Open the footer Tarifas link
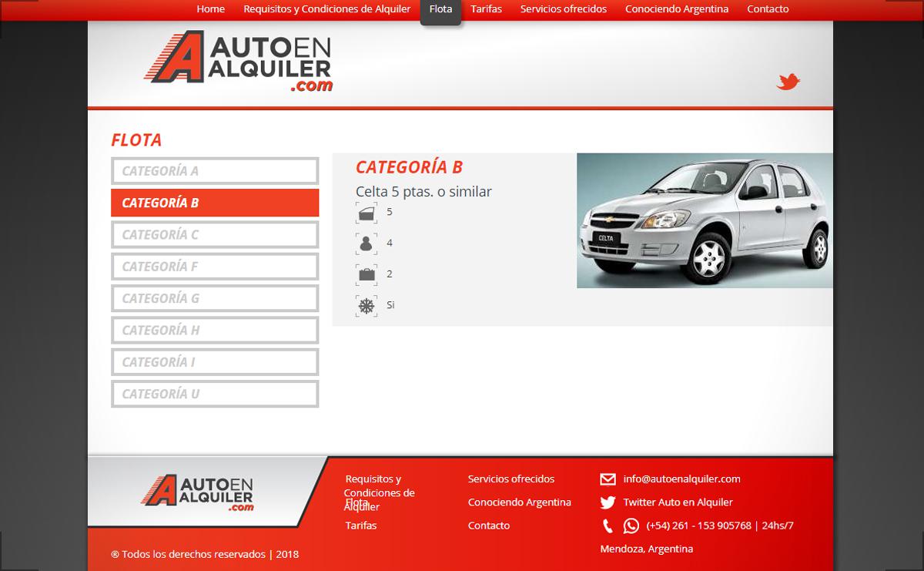This screenshot has height=571, width=924. [361, 526]
